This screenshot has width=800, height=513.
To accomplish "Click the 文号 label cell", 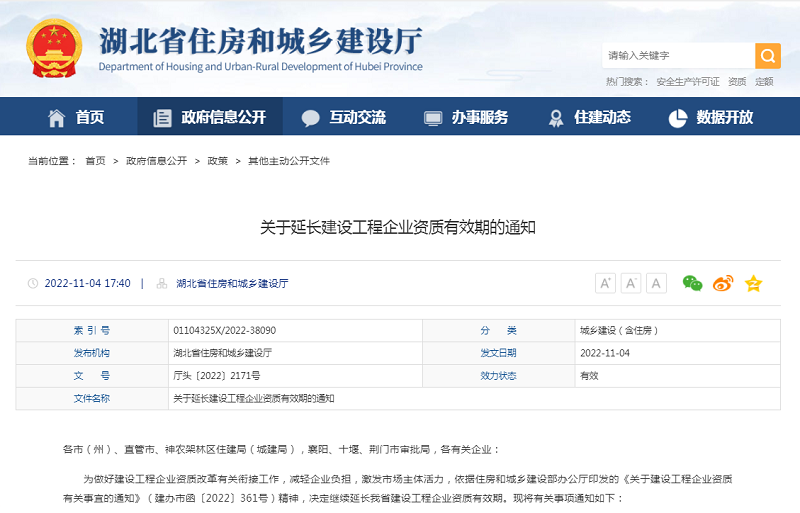I will coord(92,376).
